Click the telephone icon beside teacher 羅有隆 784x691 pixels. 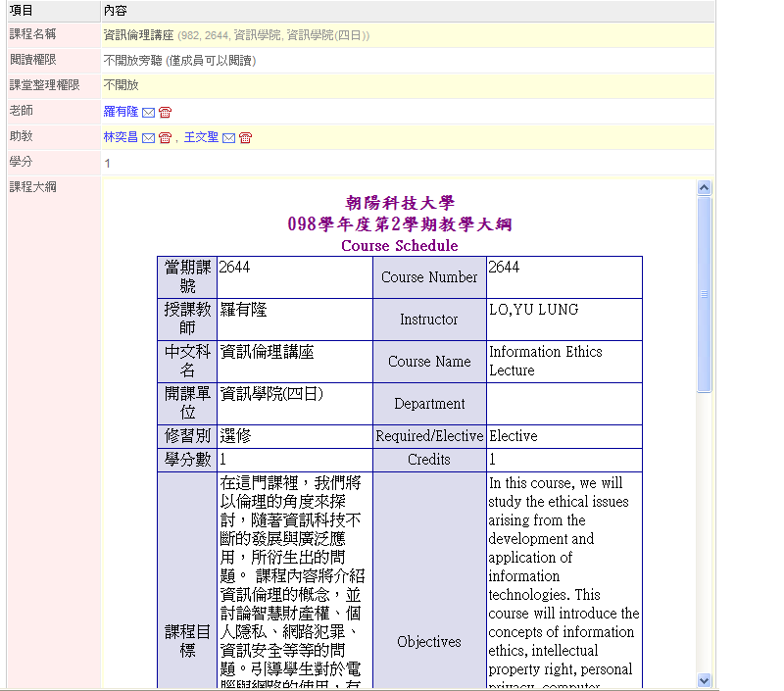pyautogui.click(x=165, y=113)
